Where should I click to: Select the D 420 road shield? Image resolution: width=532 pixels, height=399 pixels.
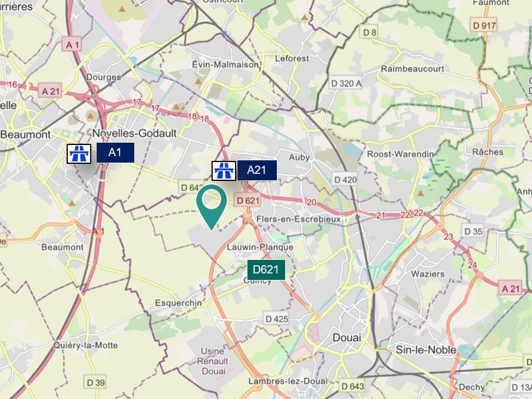click(345, 180)
